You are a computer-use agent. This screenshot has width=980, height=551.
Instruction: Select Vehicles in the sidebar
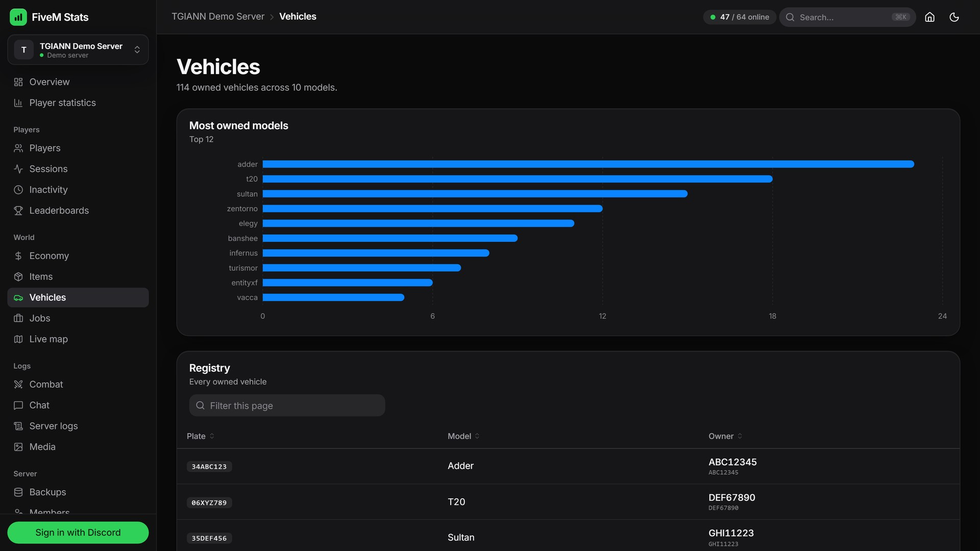pyautogui.click(x=78, y=297)
